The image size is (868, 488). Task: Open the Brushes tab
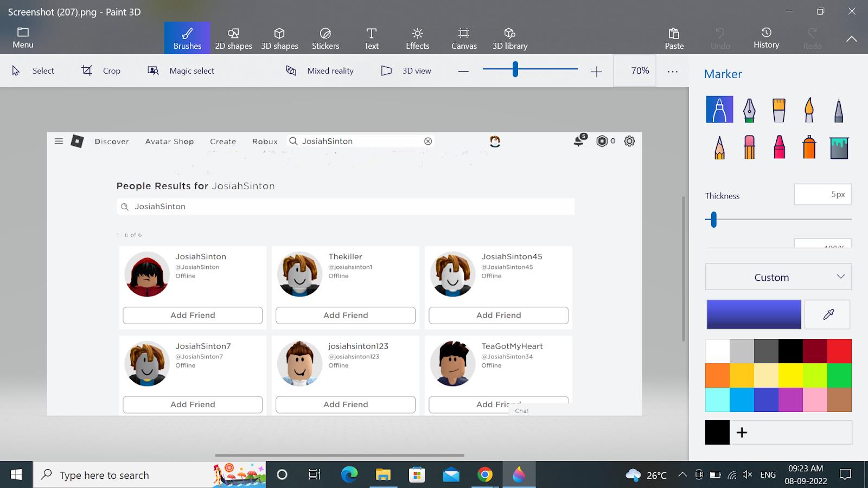point(187,38)
